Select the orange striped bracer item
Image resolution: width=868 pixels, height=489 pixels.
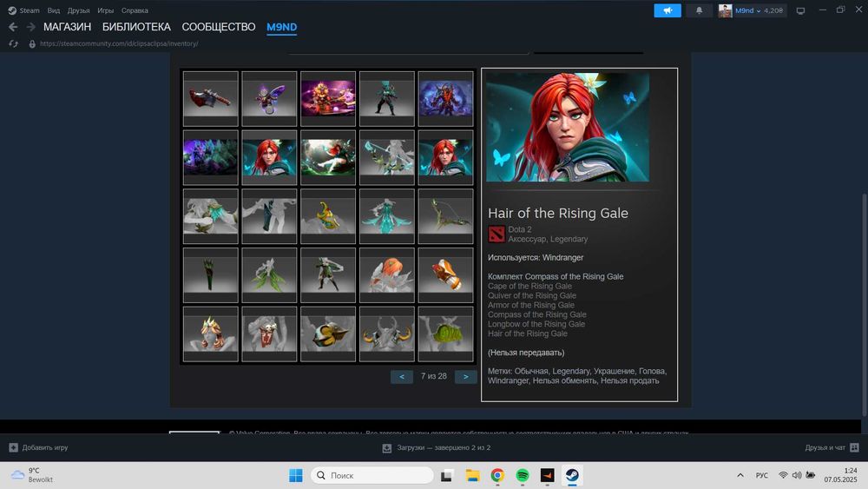(x=445, y=274)
